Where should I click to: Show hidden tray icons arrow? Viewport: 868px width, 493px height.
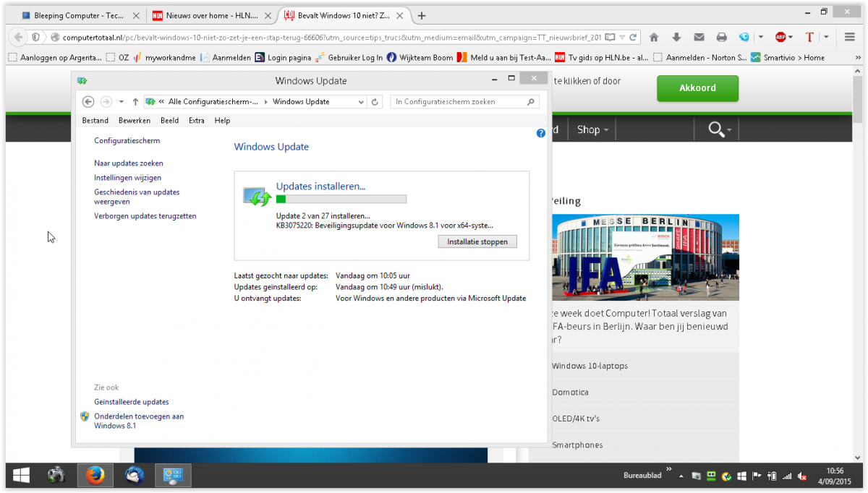click(x=681, y=476)
